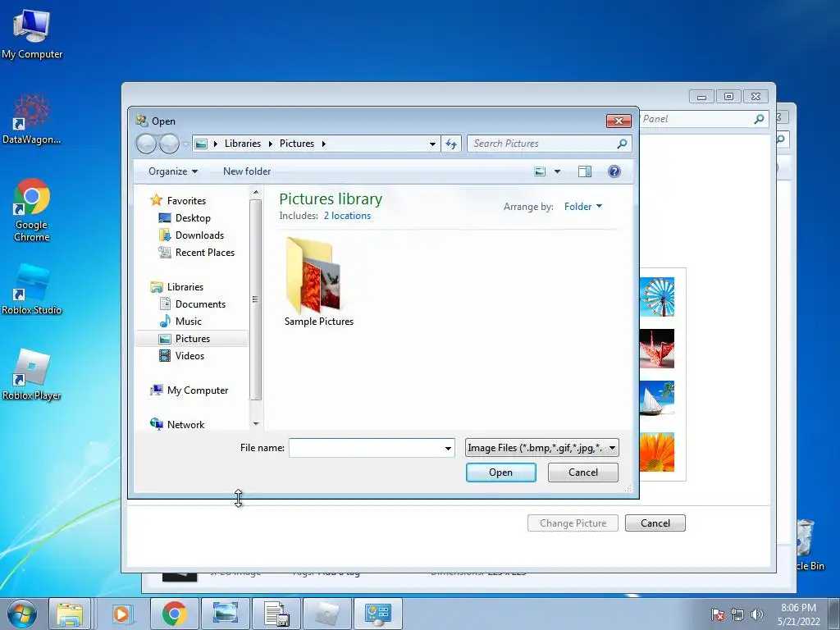The image size is (840, 630).
Task: Select My Computer in navigation pane
Action: 197,390
